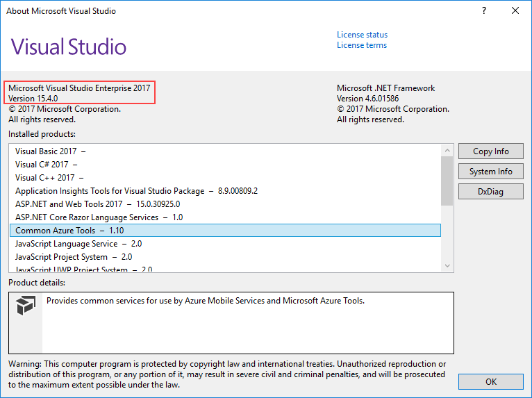Click the installed products scroll down arrow
Screen dimensions: 532x398
point(447,265)
